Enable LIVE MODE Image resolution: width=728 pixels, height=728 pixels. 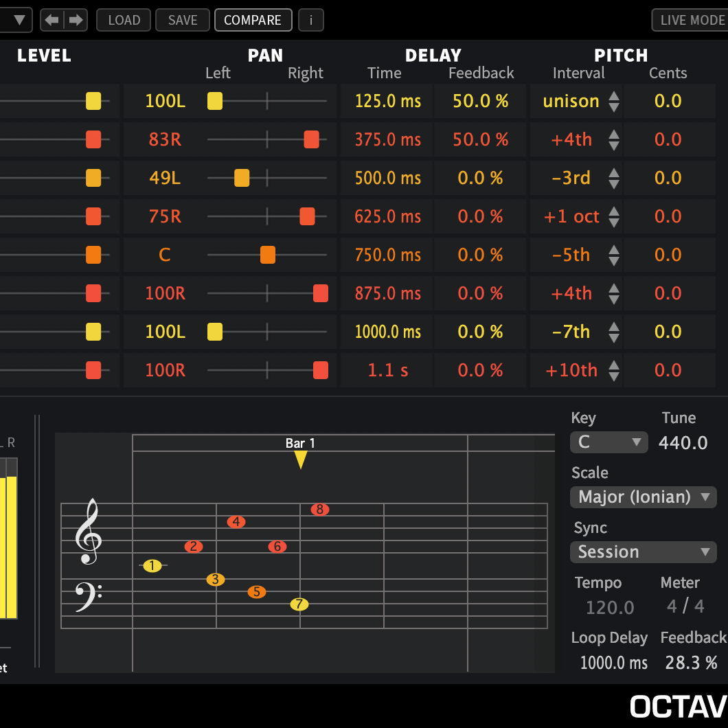(695, 20)
